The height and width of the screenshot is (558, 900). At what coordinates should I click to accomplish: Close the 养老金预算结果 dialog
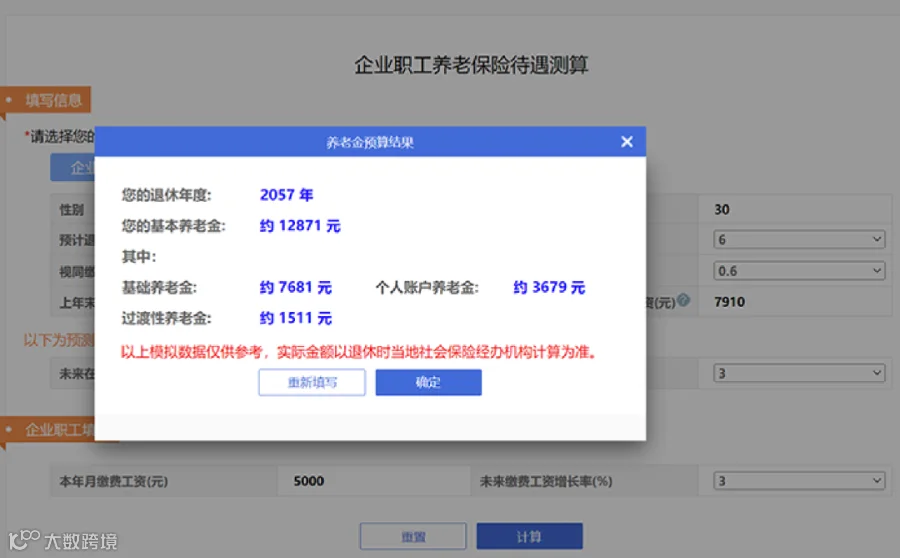[627, 142]
